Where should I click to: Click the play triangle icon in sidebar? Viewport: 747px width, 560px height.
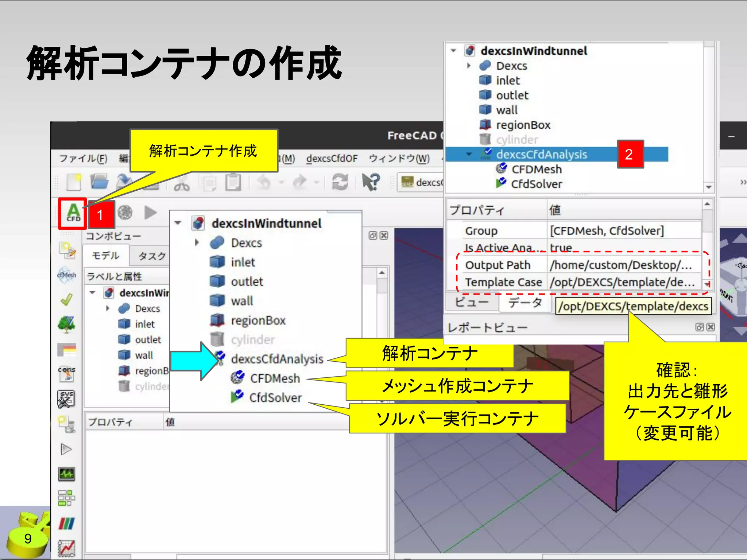click(x=66, y=450)
